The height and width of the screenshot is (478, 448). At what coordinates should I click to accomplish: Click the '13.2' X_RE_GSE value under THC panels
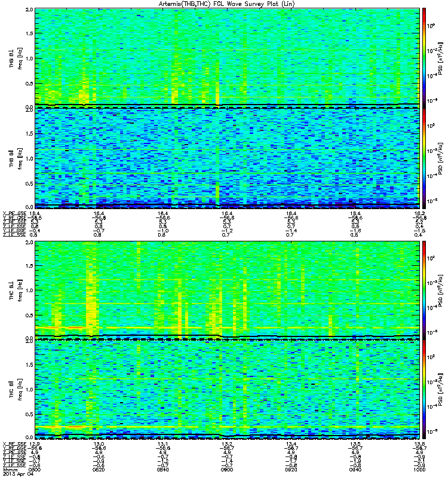[227, 444]
